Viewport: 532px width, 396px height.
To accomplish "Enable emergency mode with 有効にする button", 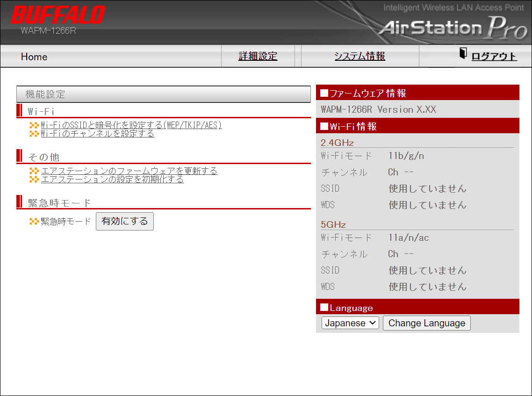I will (x=124, y=221).
